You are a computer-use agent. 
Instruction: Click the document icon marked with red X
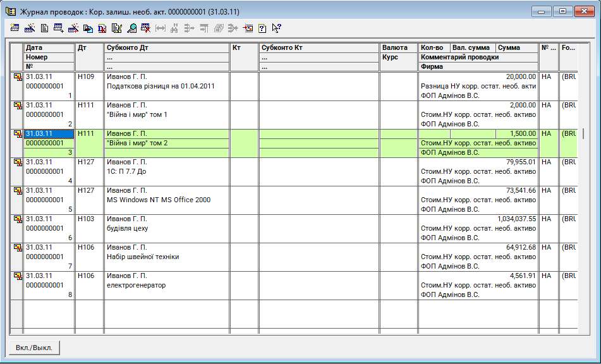(102, 28)
